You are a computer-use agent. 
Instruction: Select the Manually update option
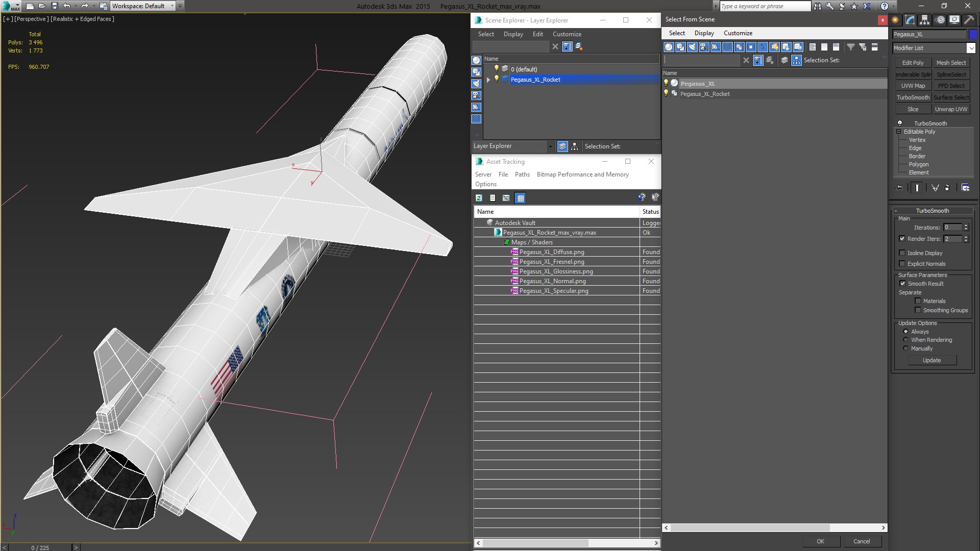point(905,348)
